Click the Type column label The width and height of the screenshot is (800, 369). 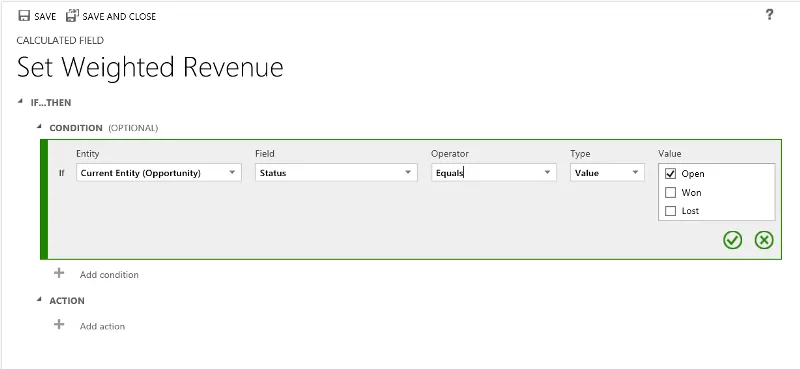point(580,153)
